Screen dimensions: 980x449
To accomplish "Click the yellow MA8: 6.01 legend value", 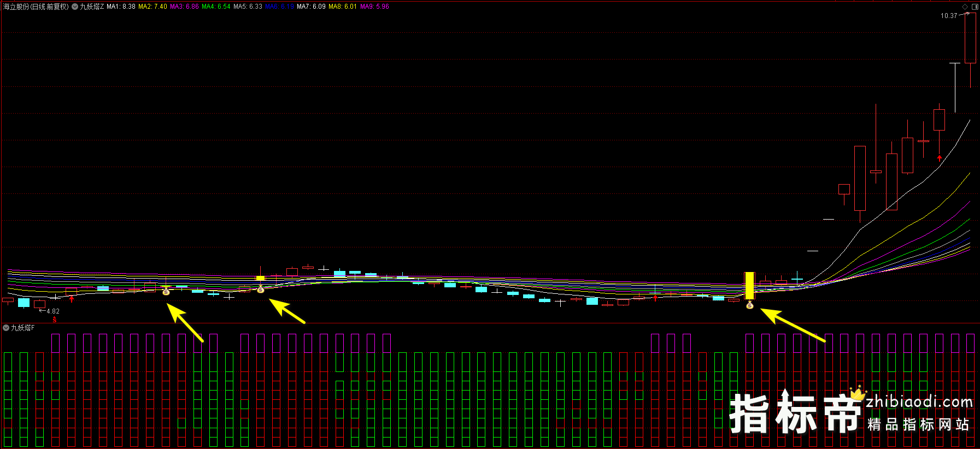I will [343, 7].
